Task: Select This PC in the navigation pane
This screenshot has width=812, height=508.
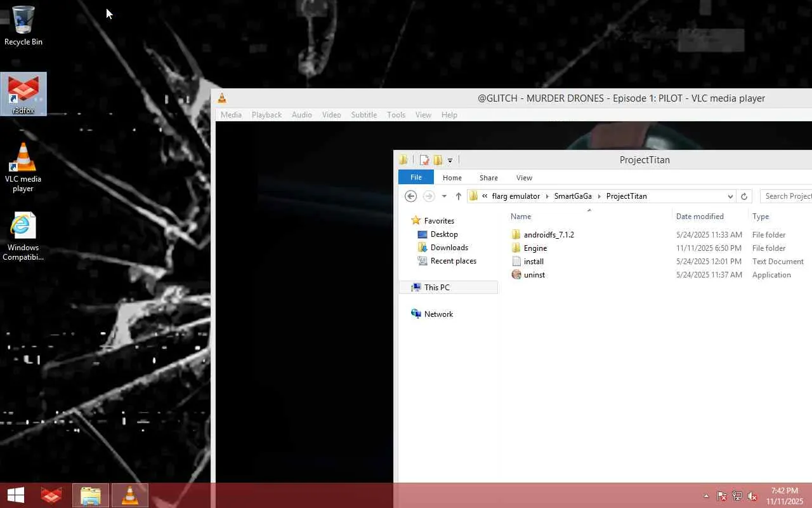Action: click(x=449, y=288)
